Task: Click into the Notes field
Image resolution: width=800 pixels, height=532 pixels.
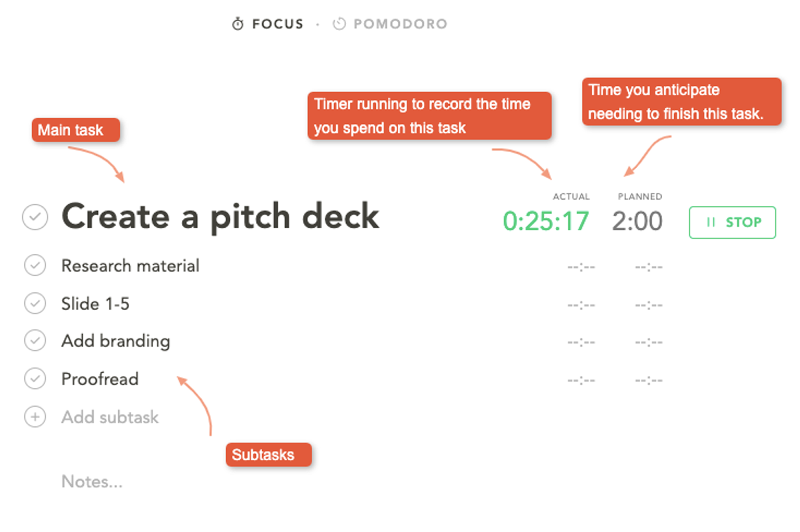Action: (x=92, y=481)
